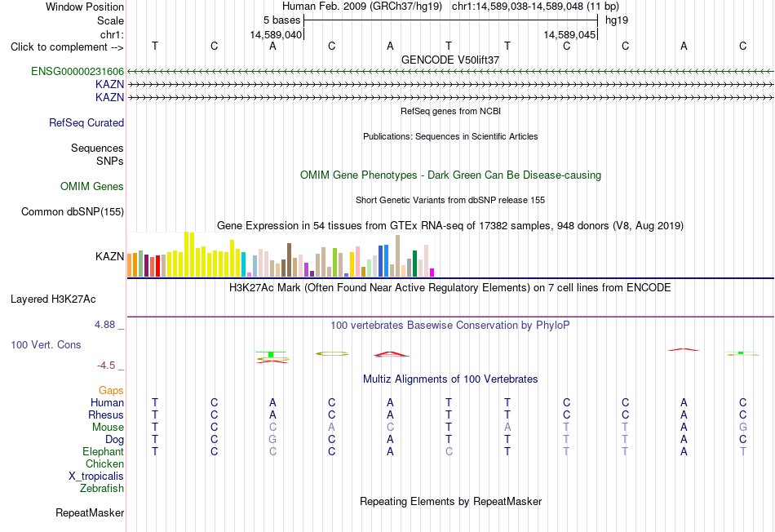
Task: Click the dark brown bar in GTEx chart
Action: coord(289,259)
